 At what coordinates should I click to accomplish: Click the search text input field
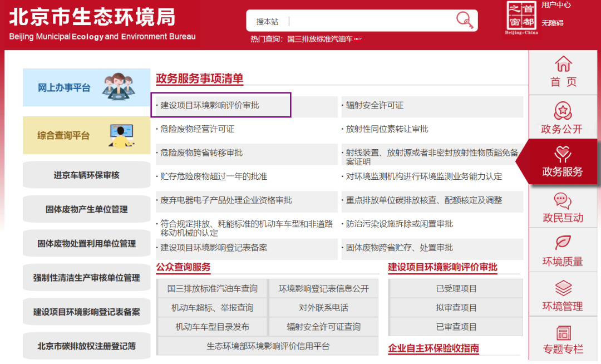pyautogui.click(x=370, y=21)
